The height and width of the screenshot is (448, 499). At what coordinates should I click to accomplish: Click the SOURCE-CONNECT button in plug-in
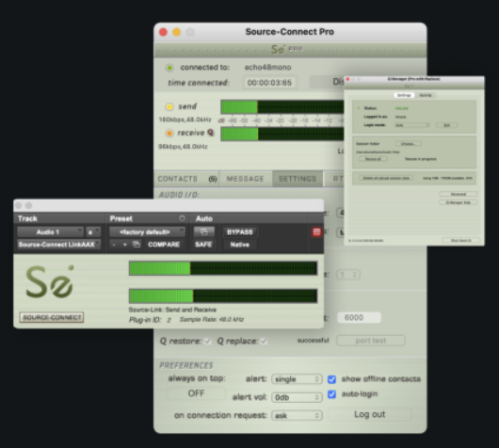[52, 317]
